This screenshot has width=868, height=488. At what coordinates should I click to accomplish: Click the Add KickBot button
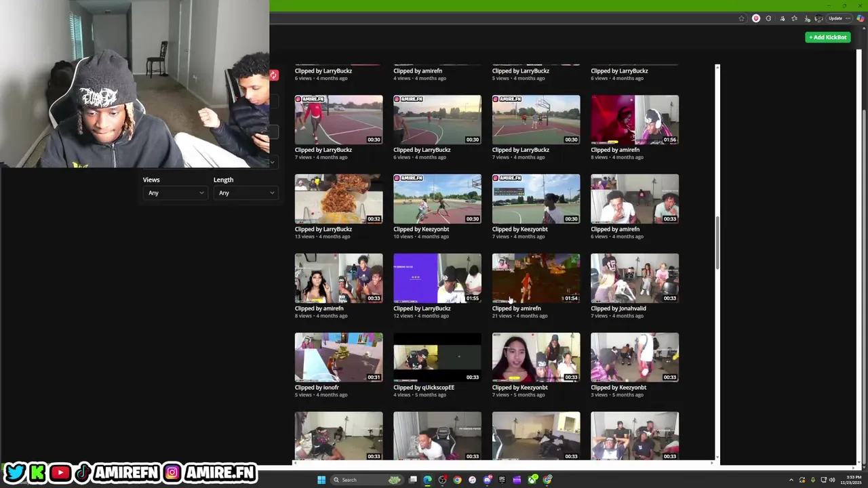pos(827,37)
